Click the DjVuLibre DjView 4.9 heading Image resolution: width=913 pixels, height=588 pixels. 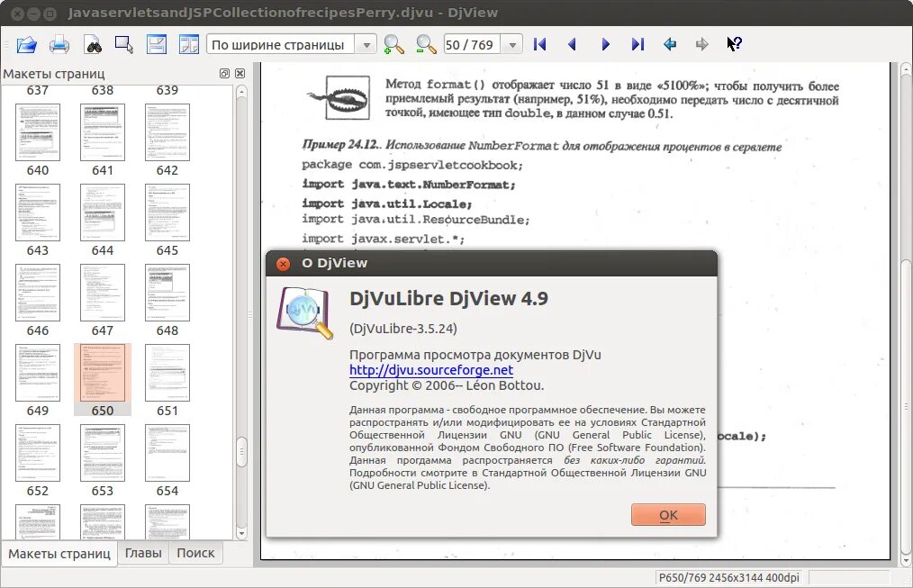coord(449,299)
